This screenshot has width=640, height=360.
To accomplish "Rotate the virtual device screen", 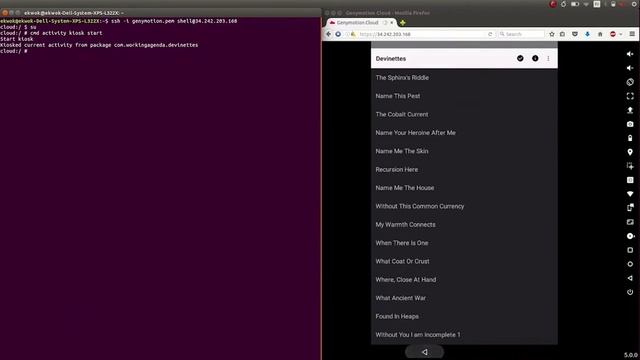I will tap(630, 82).
